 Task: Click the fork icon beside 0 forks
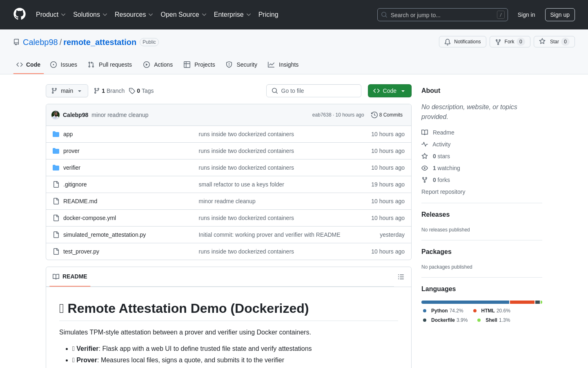pos(425,180)
